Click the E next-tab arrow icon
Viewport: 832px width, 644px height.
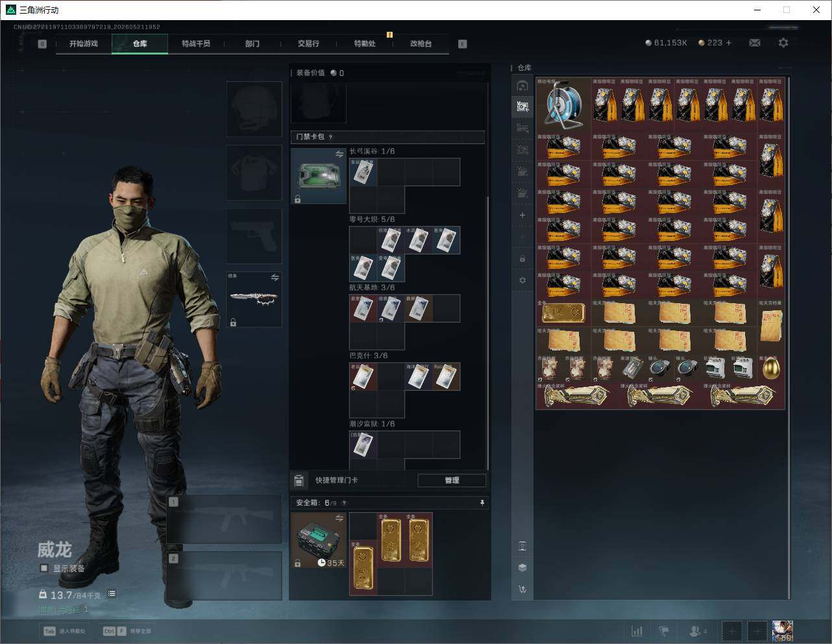click(x=463, y=44)
